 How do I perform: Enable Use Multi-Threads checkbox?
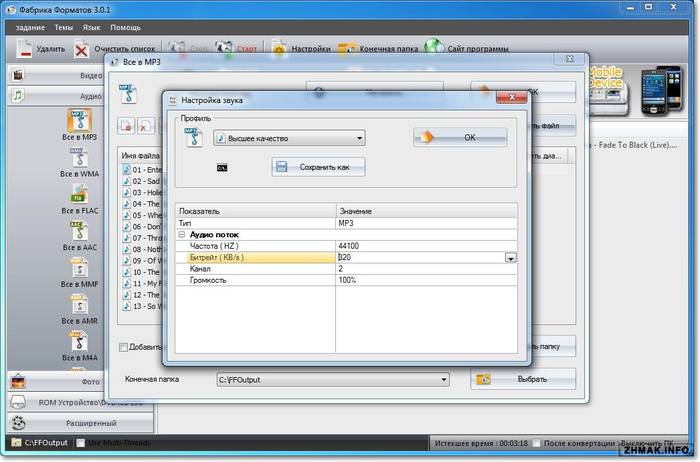(x=81, y=442)
